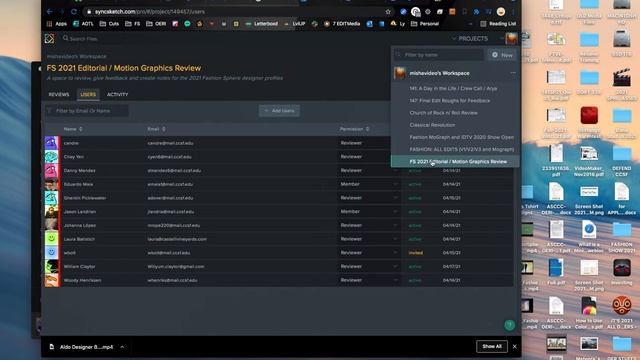640x360 pixels.
Task: Expand options arrow beside Aldo Designer download
Action: pyautogui.click(x=122, y=347)
